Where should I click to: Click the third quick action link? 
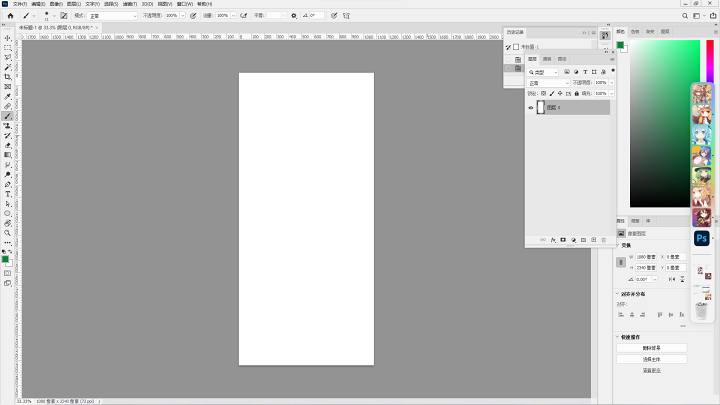pyautogui.click(x=652, y=370)
